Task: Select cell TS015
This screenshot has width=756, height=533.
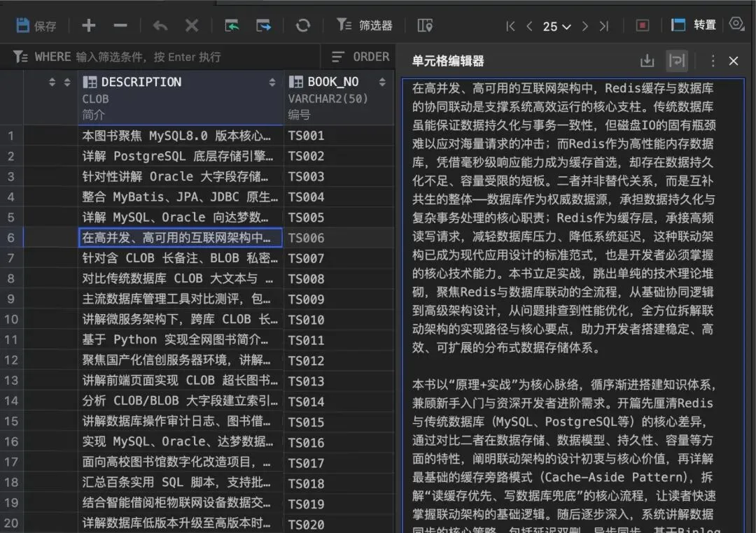Action: click(339, 421)
